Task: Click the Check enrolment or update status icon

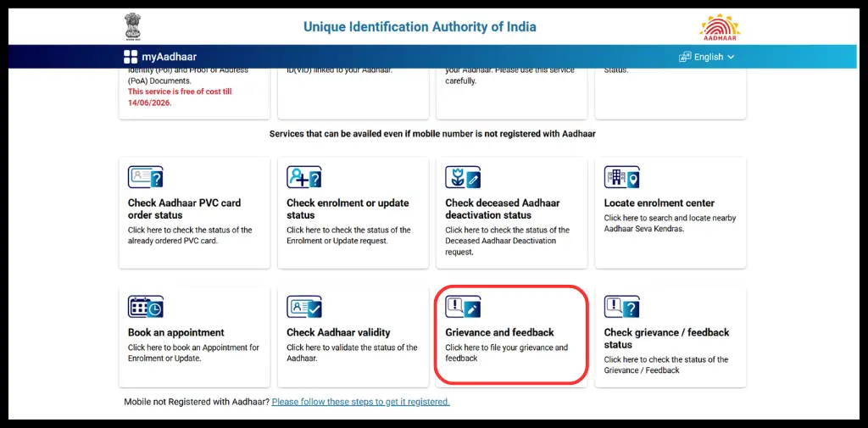Action: (304, 177)
